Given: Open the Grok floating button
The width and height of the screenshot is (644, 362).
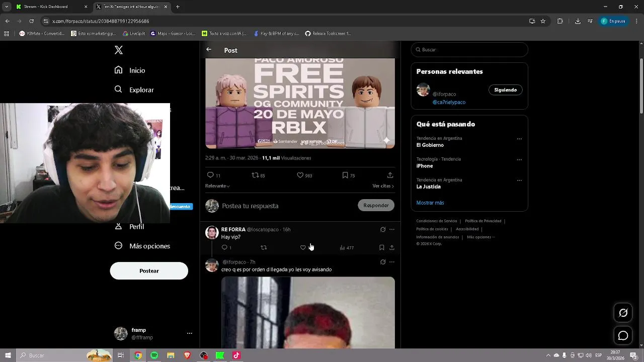Looking at the screenshot, I should click(623, 313).
